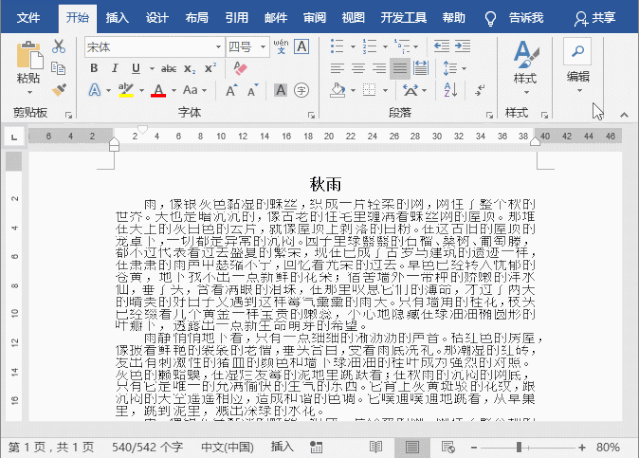Switch to the 审阅 tab
The image size is (639, 458).
(314, 18)
